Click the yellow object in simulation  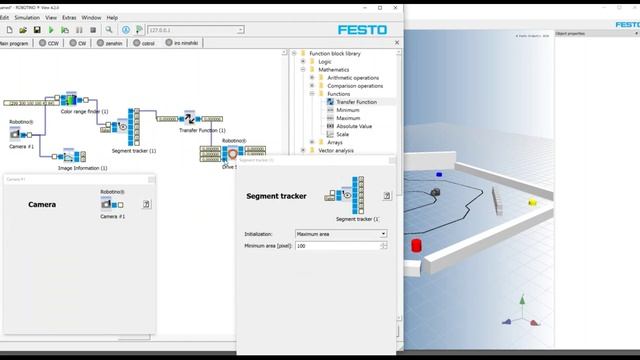click(x=532, y=202)
